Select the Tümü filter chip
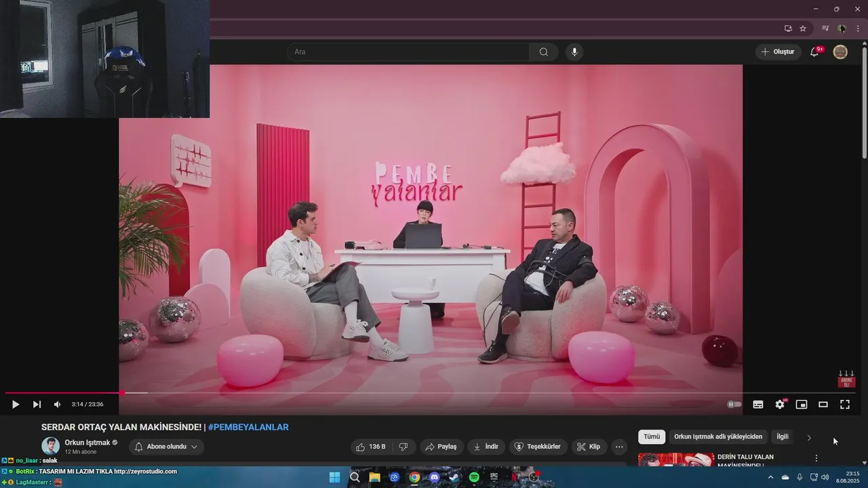This screenshot has width=868, height=488. click(652, 437)
